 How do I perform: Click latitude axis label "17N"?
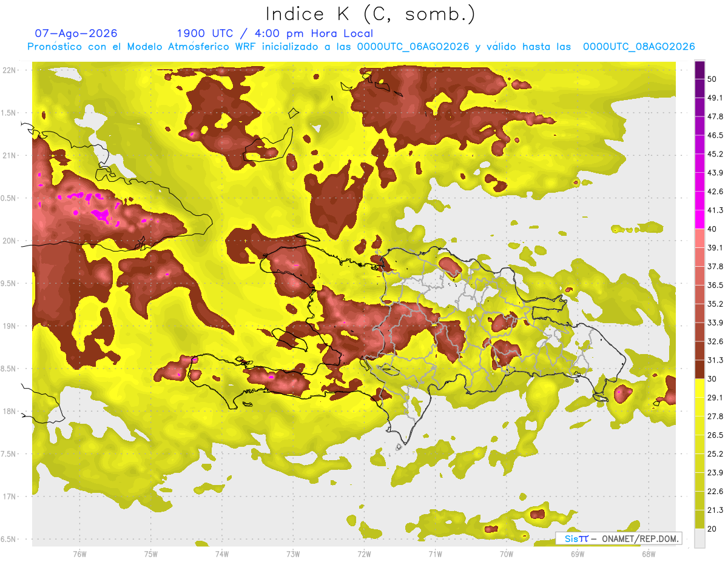10,497
